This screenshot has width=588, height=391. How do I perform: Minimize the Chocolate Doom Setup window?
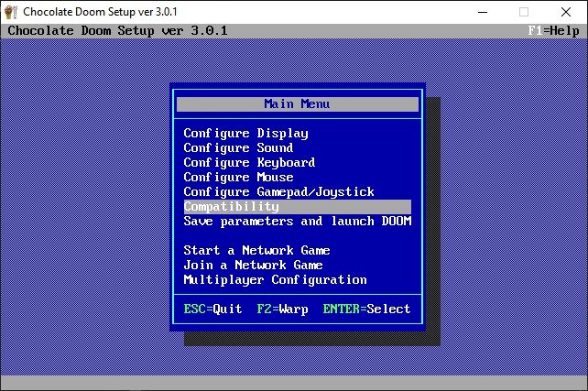483,12
